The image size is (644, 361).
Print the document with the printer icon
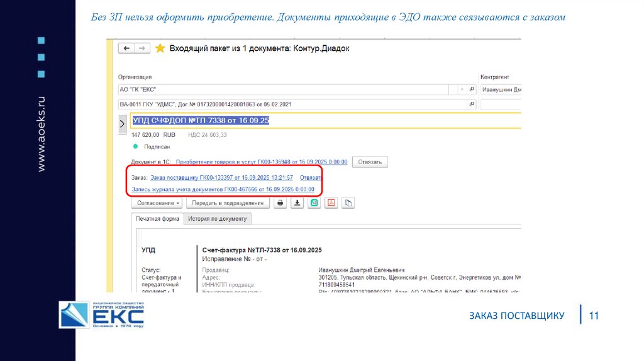coord(280,203)
